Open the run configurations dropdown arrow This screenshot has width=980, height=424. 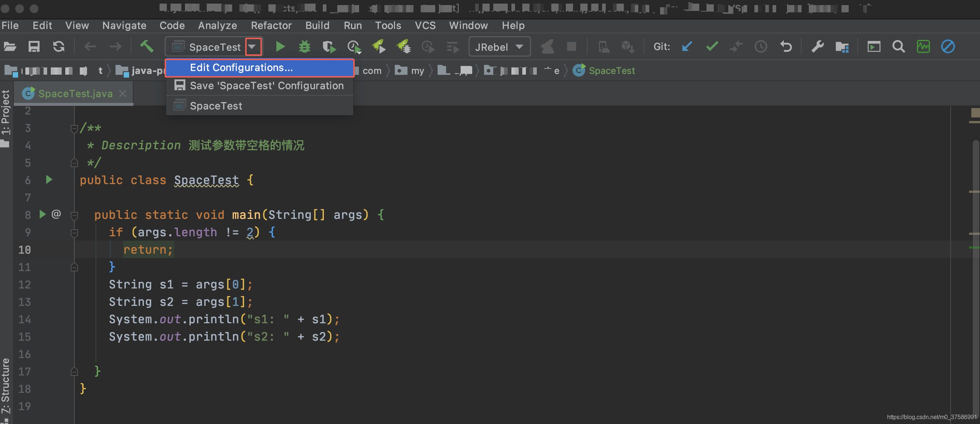(x=253, y=46)
